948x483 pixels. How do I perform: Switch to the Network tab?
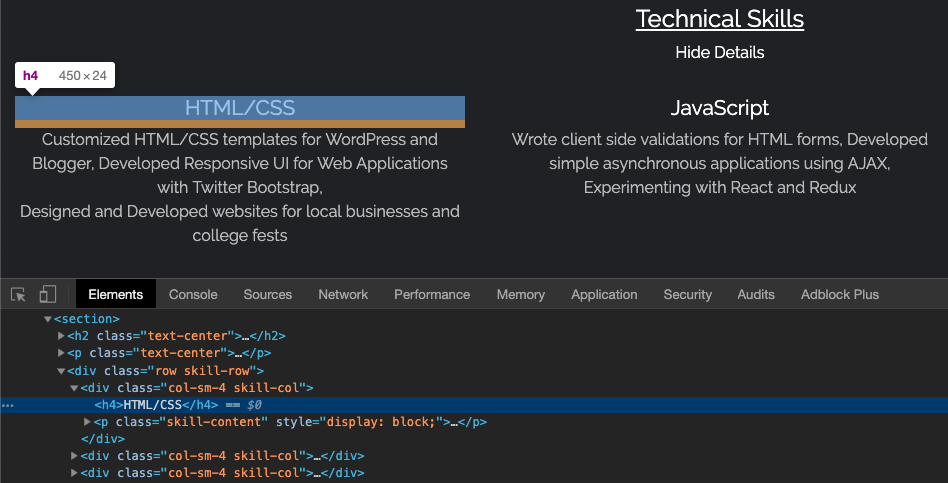pyautogui.click(x=343, y=294)
